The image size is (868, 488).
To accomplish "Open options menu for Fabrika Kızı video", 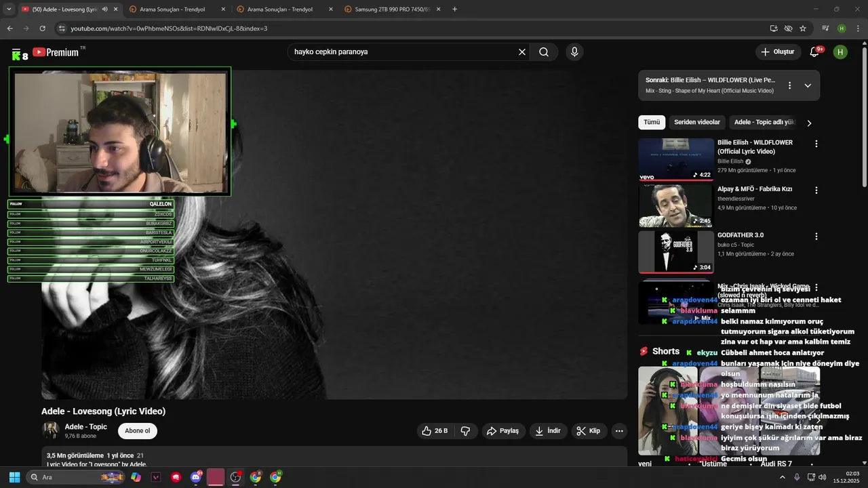I will point(816,190).
